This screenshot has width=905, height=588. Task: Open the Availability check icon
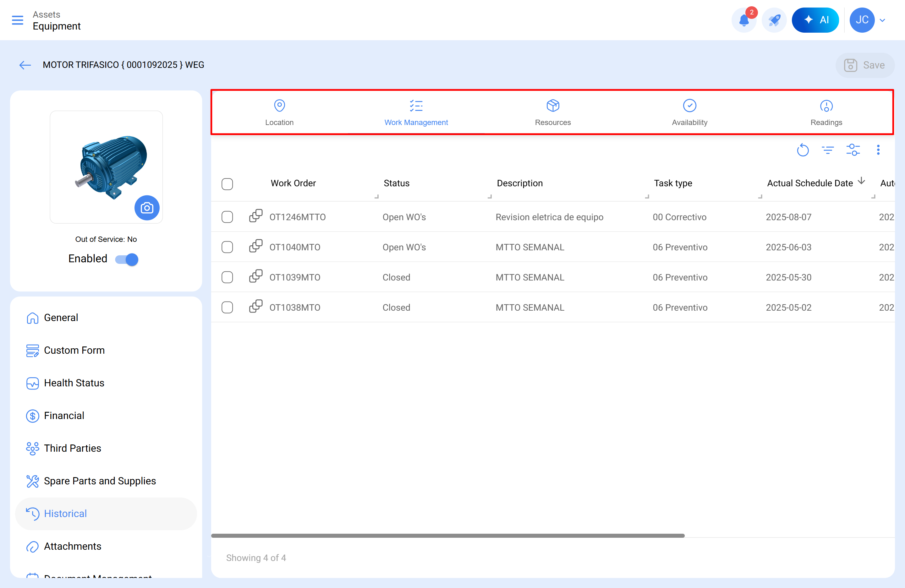point(689,105)
